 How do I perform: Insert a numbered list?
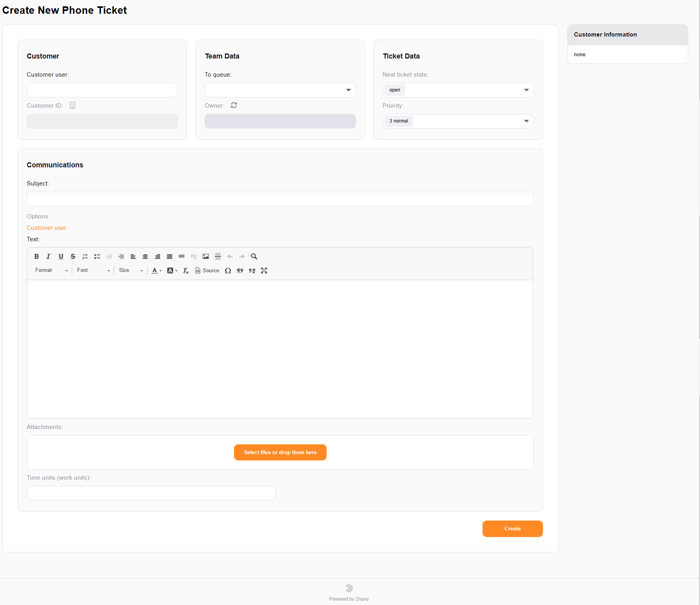click(x=85, y=257)
